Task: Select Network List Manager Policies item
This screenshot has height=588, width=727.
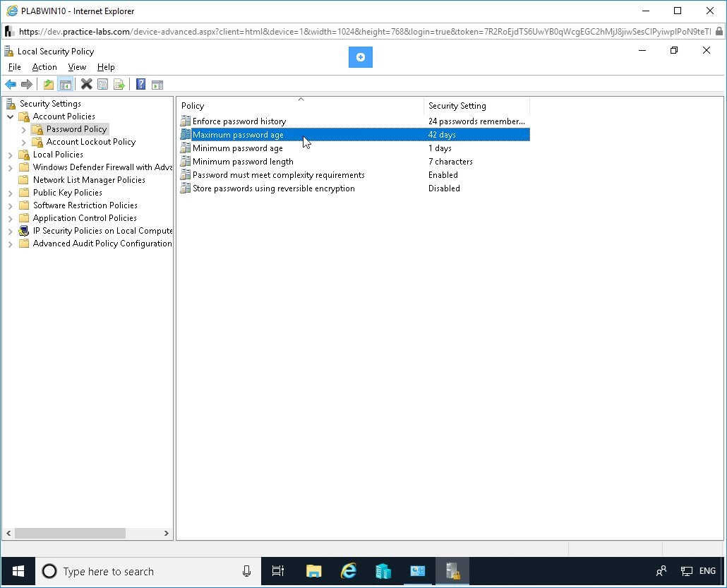Action: (x=89, y=180)
